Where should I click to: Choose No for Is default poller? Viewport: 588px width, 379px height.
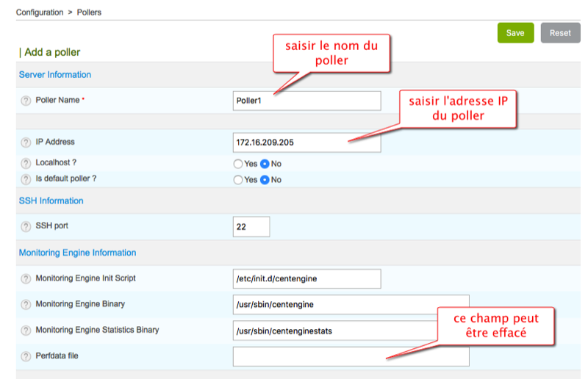pos(265,180)
